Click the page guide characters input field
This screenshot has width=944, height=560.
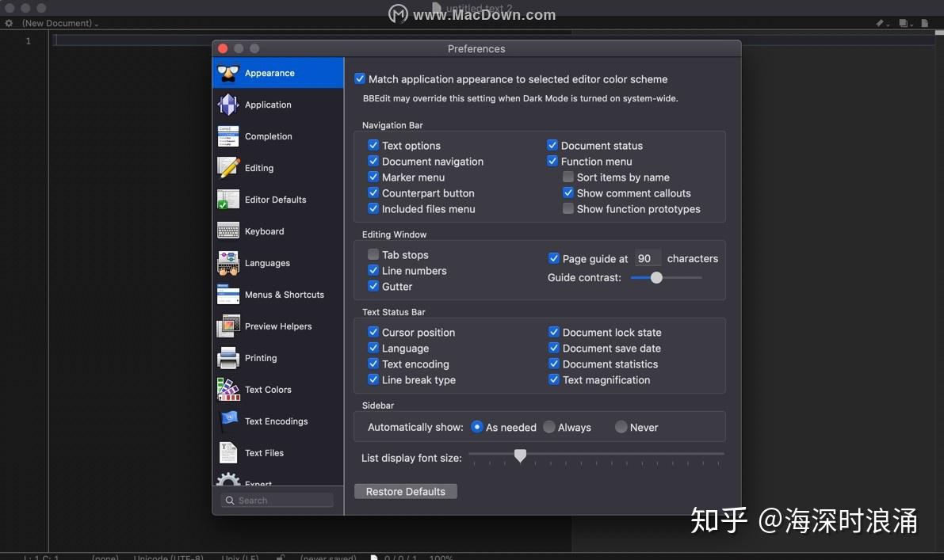[648, 257]
